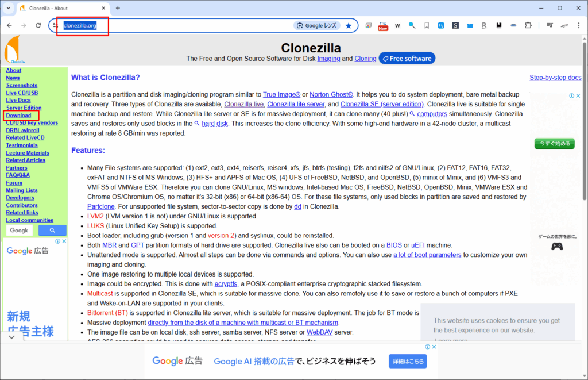
Task: Close the right-side ad
Action: click(578, 96)
